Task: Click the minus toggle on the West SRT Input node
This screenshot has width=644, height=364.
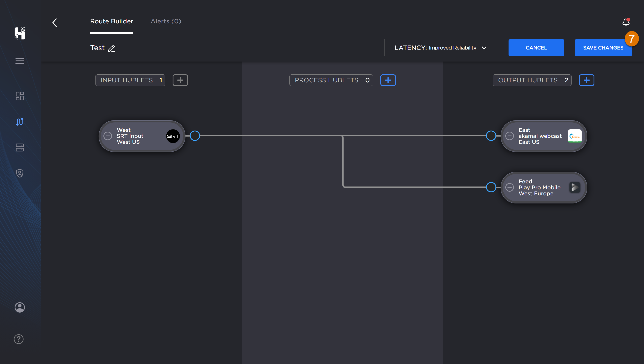Action: click(x=108, y=136)
